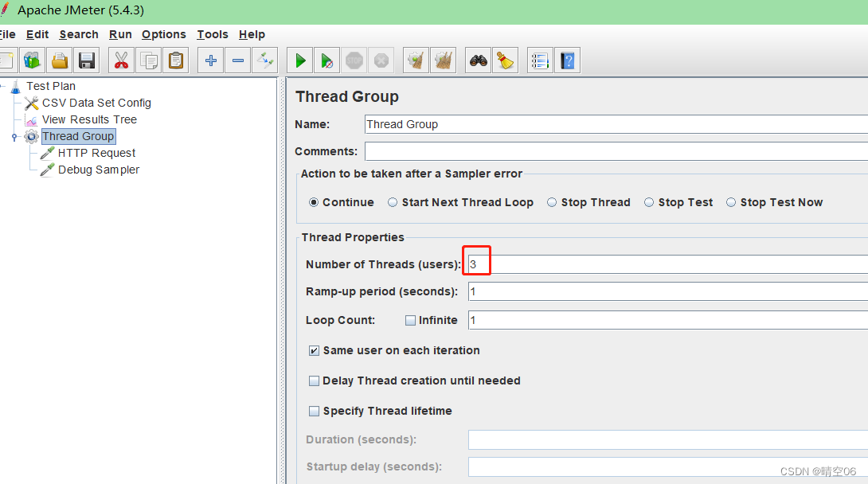Collapse all nodes with minus icon
Screen dimensions: 868x484
pos(238,60)
